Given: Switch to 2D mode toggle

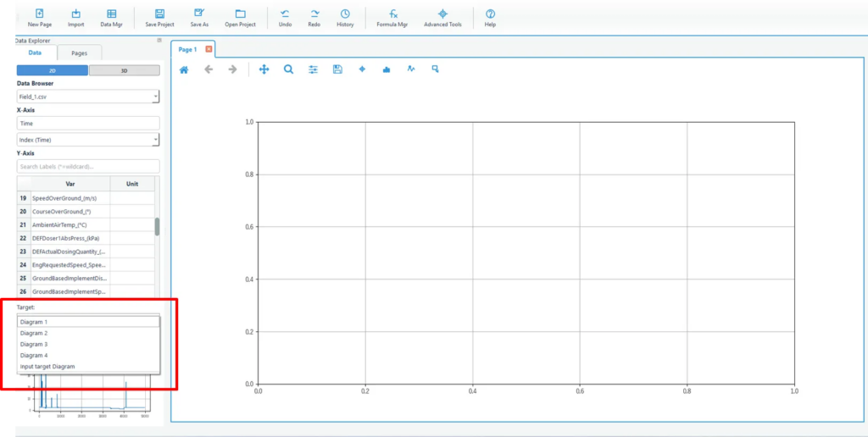Looking at the screenshot, I should point(52,70).
